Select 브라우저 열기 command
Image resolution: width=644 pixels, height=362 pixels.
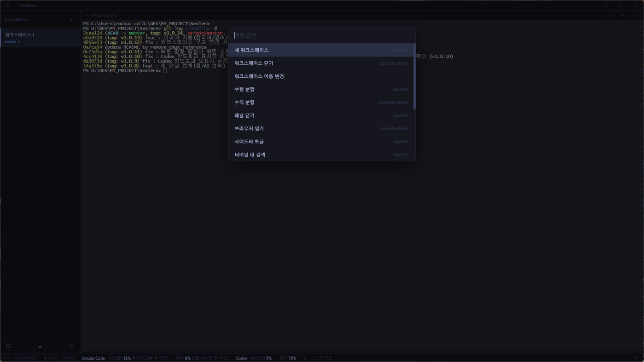321,129
